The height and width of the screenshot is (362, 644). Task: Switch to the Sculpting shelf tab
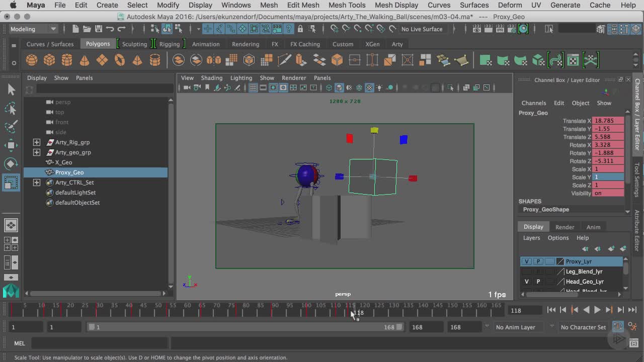[134, 44]
